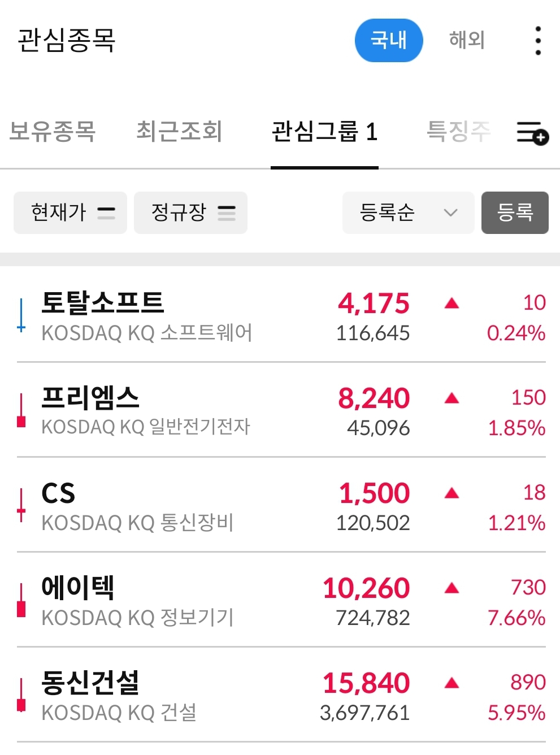Viewport: 560px width, 755px height.
Task: Open the 동신건설 stock row
Action: click(x=281, y=696)
